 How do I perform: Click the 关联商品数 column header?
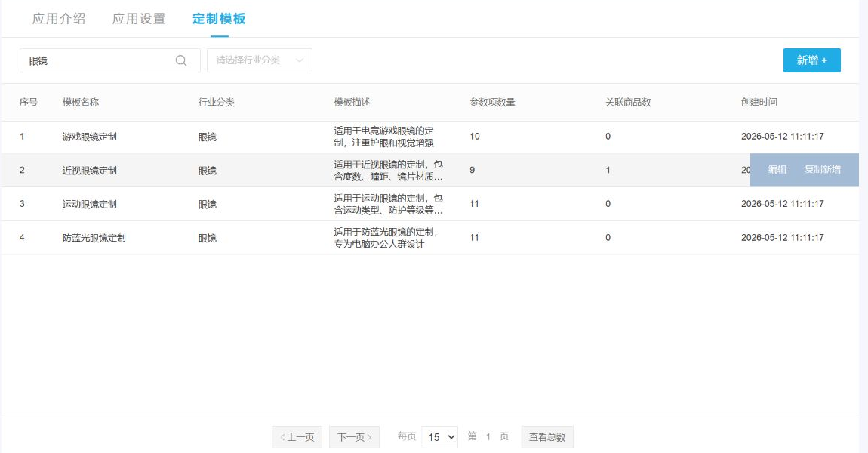[628, 102]
